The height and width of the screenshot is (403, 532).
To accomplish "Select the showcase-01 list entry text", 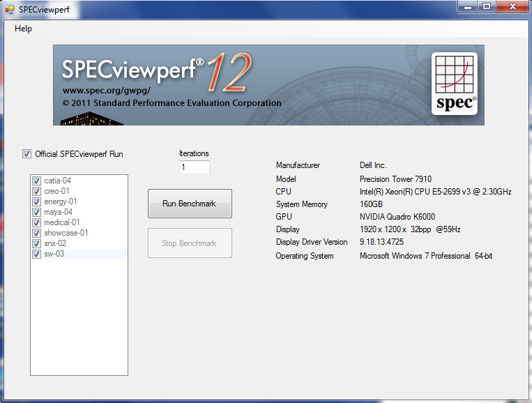I will 66,233.
